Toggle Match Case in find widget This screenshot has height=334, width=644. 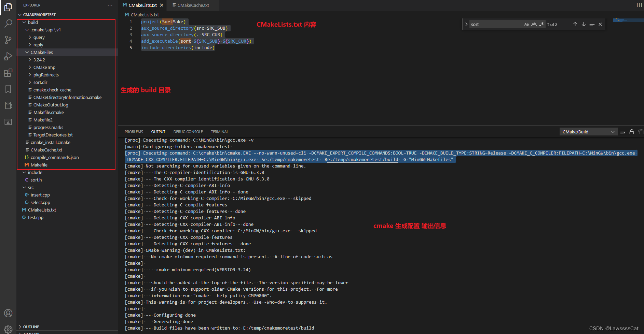[526, 24]
